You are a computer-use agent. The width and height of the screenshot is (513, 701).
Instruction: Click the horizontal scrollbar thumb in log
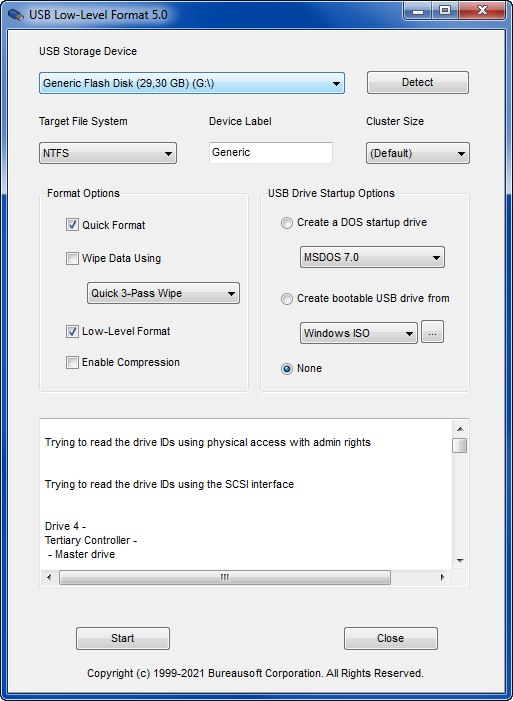(x=225, y=577)
